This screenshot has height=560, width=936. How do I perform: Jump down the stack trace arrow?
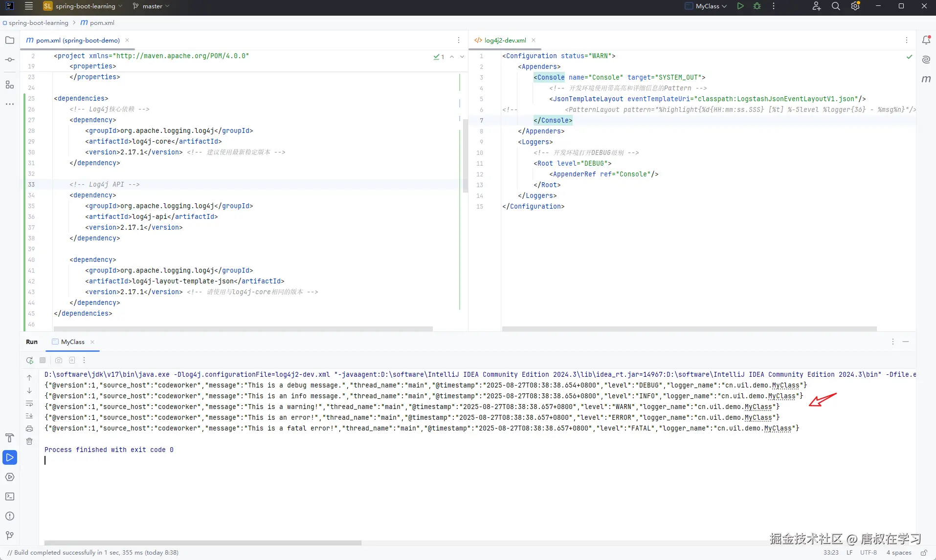click(29, 390)
